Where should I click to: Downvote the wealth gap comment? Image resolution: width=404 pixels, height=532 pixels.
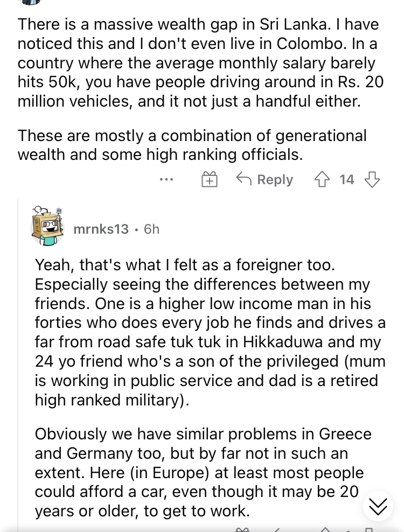372,179
